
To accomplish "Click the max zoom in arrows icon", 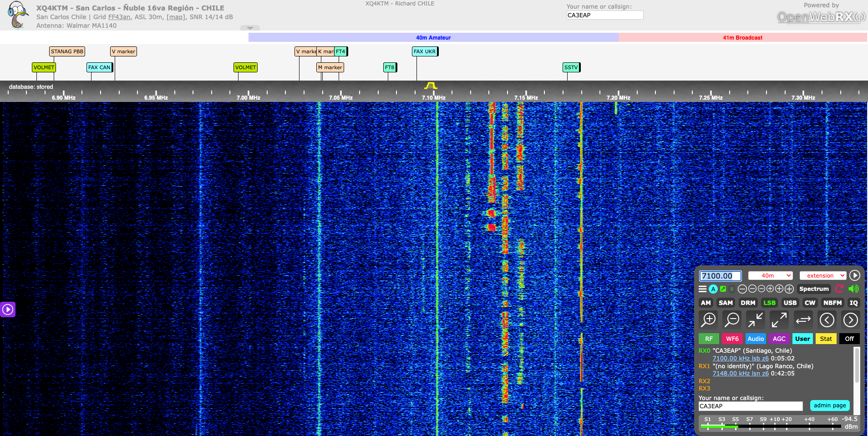I will coord(756,320).
